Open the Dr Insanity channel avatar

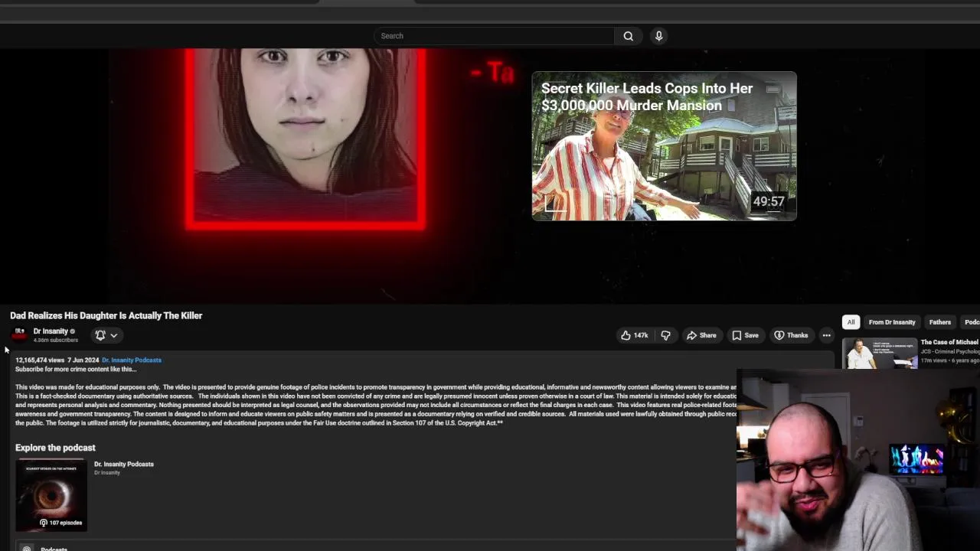tap(19, 334)
